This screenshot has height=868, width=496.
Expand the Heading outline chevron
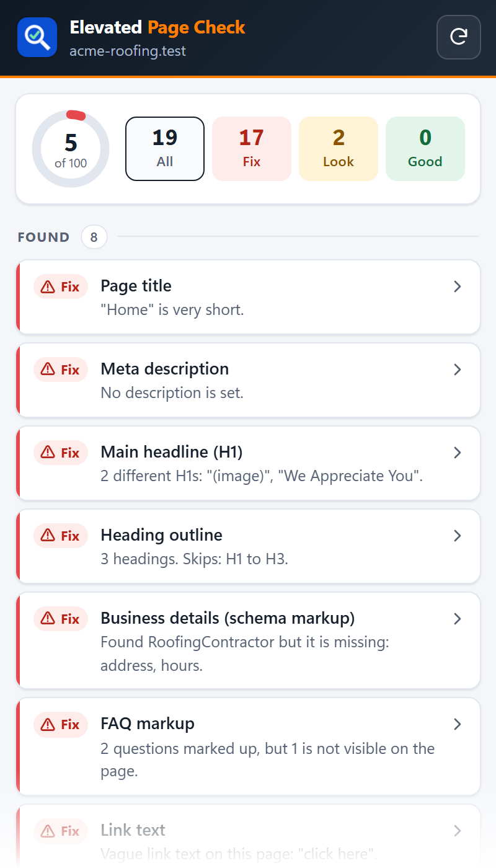click(x=458, y=536)
